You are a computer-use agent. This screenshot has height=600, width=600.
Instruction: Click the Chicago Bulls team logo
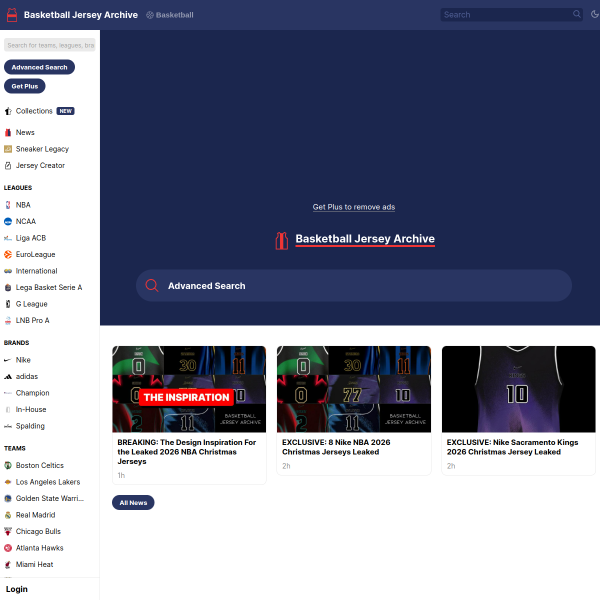click(8, 532)
